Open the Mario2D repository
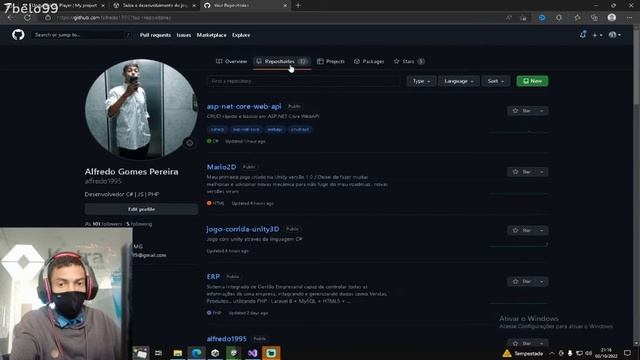Image resolution: width=640 pixels, height=360 pixels. tap(221, 167)
